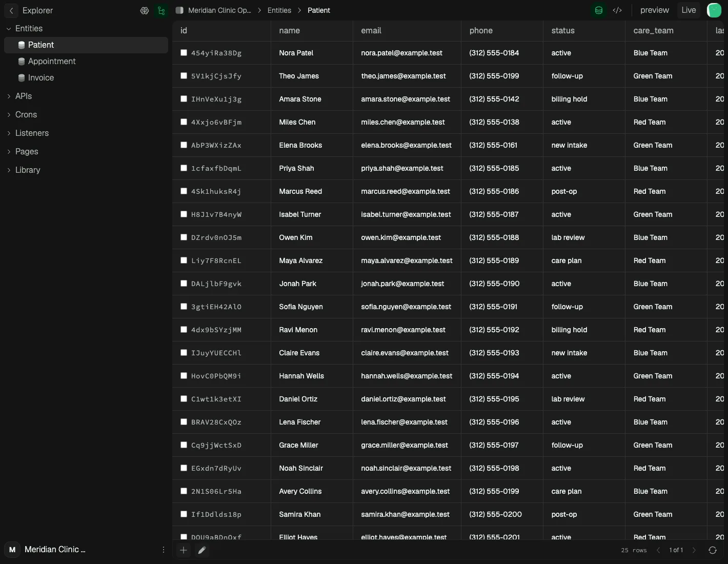Go to next page arrow
Image resolution: width=728 pixels, height=564 pixels.
pyautogui.click(x=694, y=550)
